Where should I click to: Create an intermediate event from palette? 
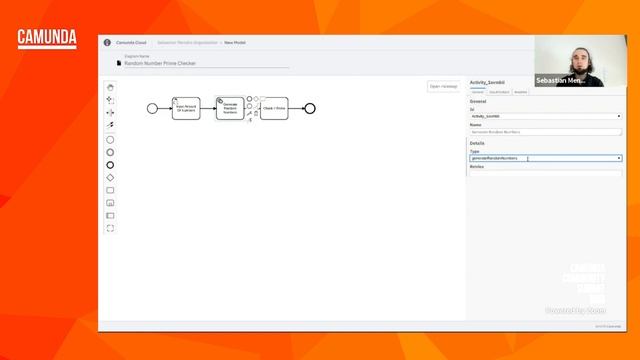point(110,152)
